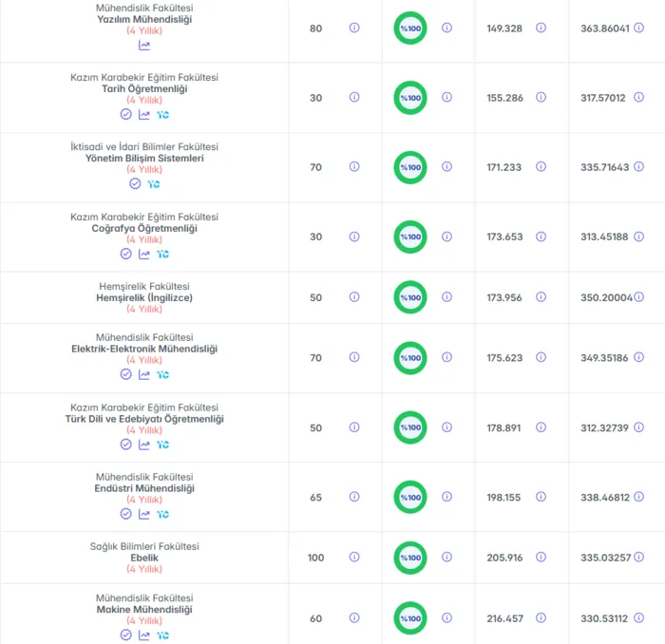Viewport: 665px width, 644px height.
Task: Click info icon next to Ebelik quota 100
Action: (354, 557)
